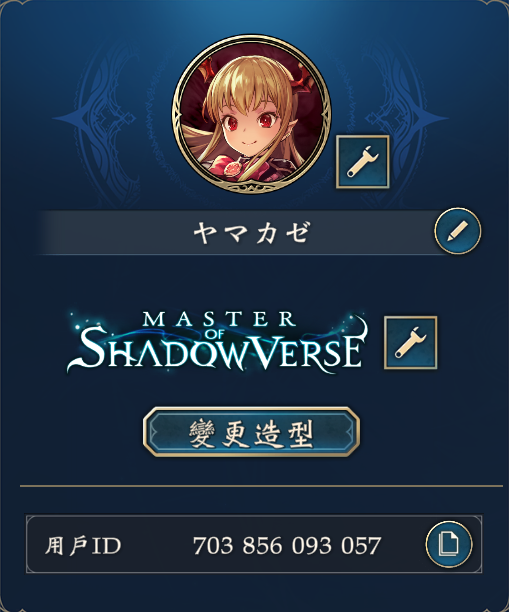The width and height of the screenshot is (509, 612).
Task: Click the Master of Shadowverse title emblem
Action: click(218, 342)
